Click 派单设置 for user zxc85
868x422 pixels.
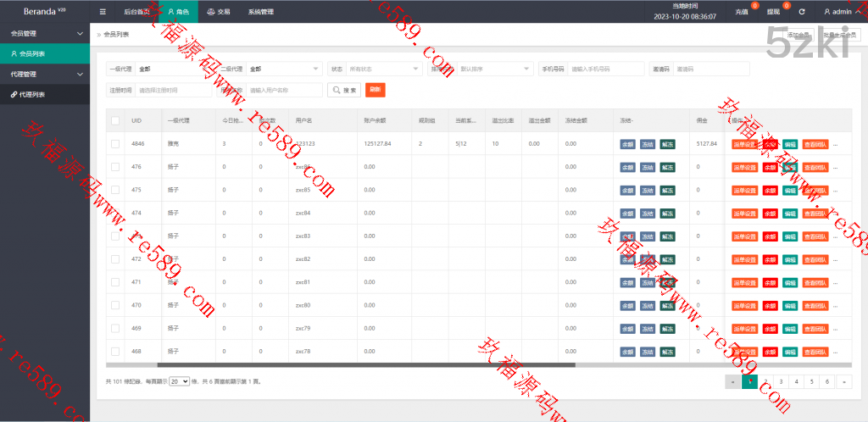(743, 190)
